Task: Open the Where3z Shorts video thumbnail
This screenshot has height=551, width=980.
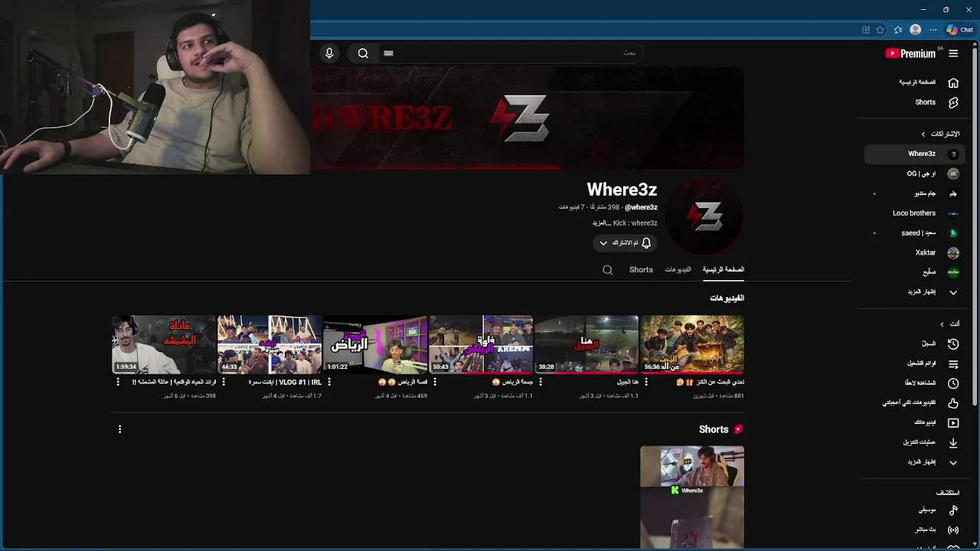Action: 692,497
